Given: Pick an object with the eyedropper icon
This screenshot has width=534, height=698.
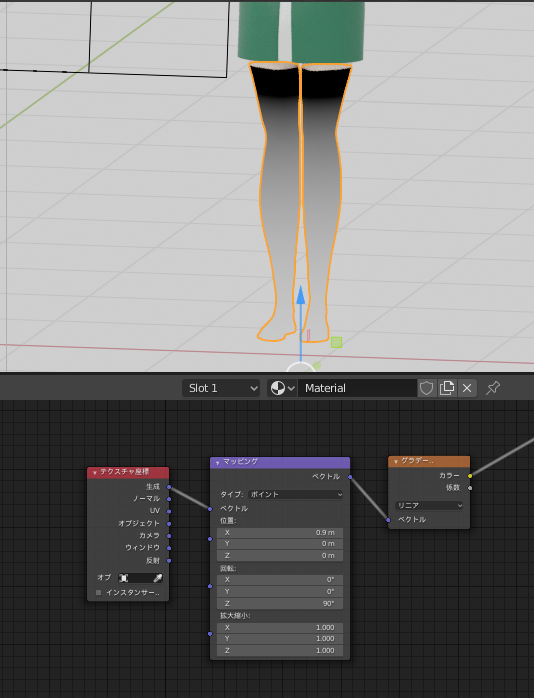Looking at the screenshot, I should tap(158, 578).
